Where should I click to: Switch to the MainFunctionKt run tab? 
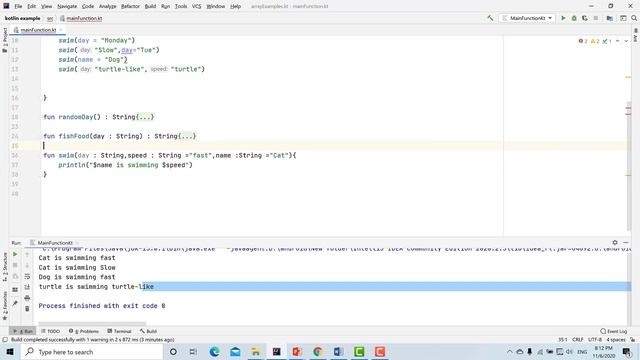pyautogui.click(x=54, y=243)
